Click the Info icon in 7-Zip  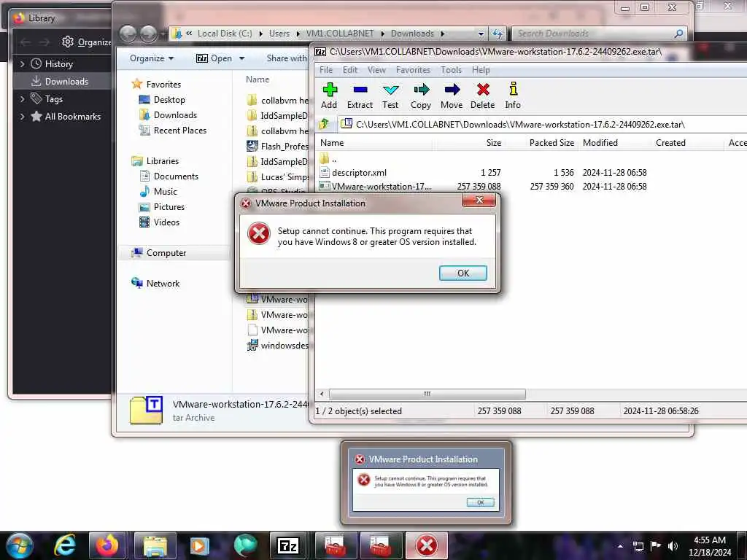point(513,96)
